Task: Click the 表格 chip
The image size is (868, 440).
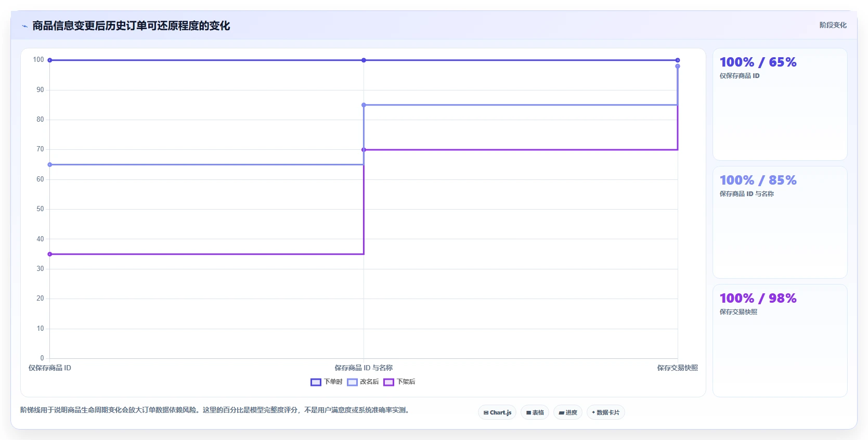Action: tap(535, 412)
